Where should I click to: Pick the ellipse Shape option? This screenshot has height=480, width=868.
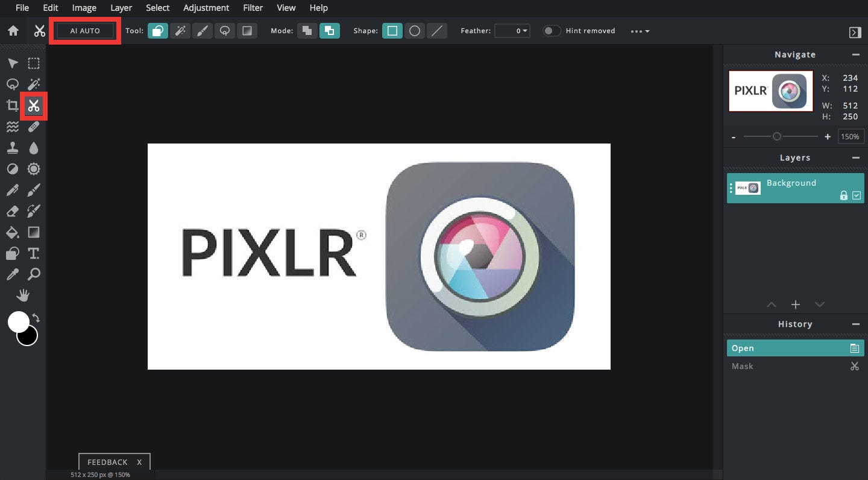415,31
